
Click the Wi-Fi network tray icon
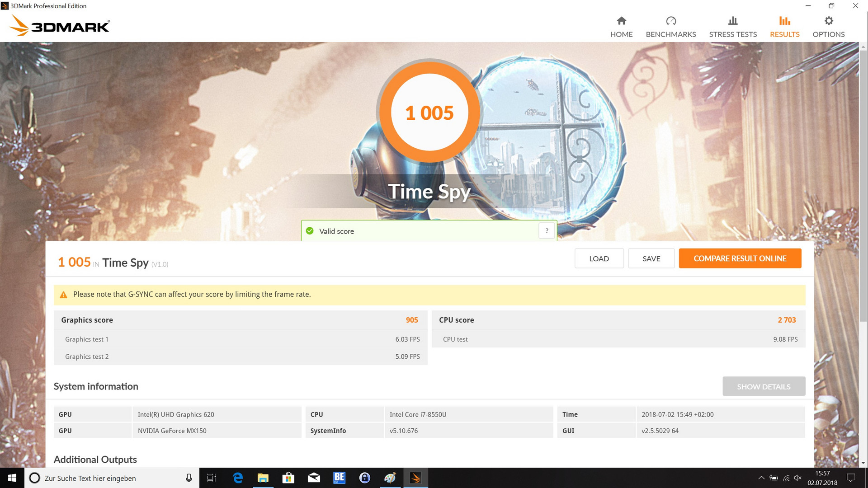(x=786, y=478)
